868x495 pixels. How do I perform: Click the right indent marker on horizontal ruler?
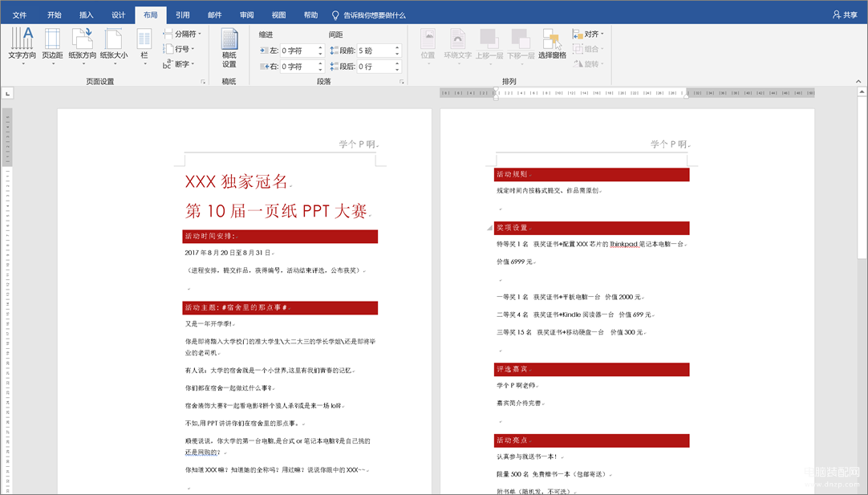tap(687, 95)
